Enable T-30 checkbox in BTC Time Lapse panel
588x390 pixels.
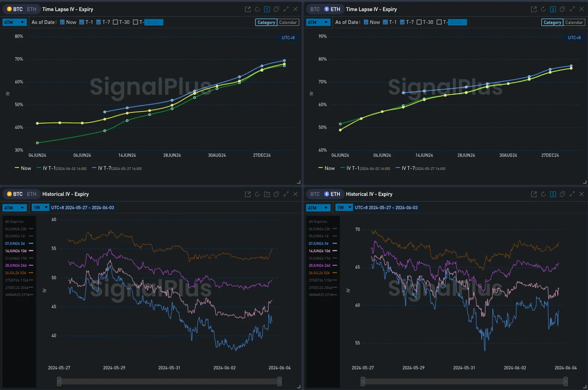coord(115,22)
